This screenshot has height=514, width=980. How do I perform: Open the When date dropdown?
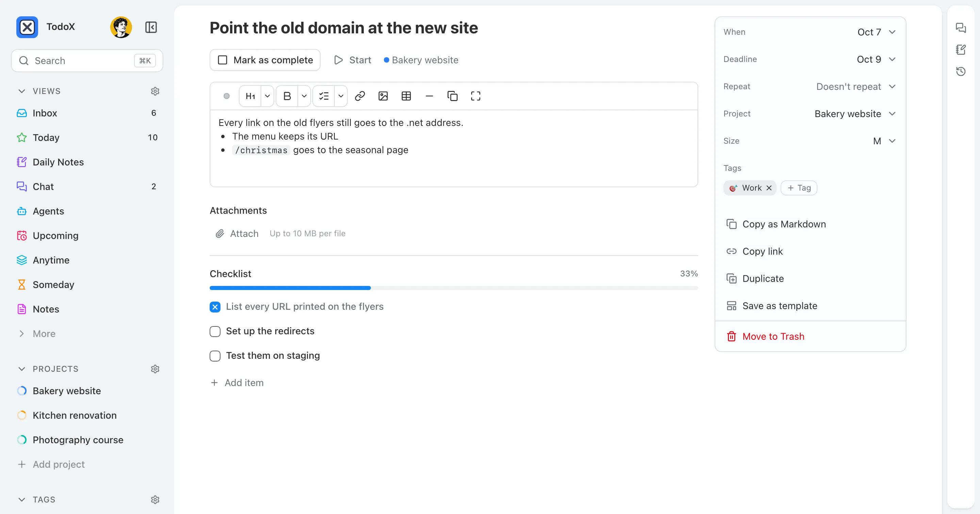pos(877,32)
